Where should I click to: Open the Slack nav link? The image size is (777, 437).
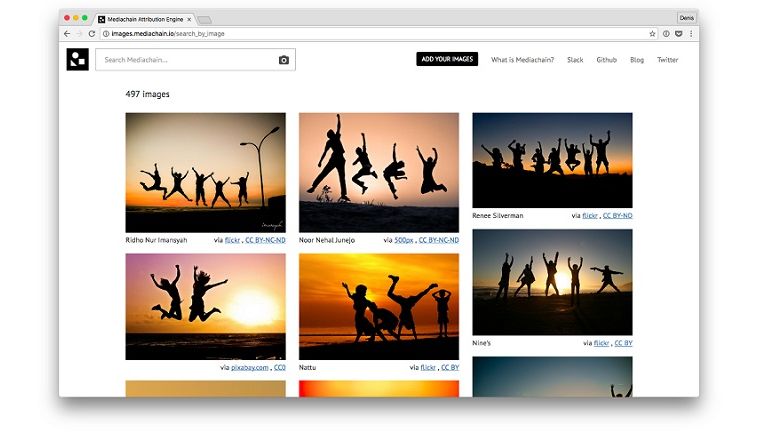click(575, 59)
